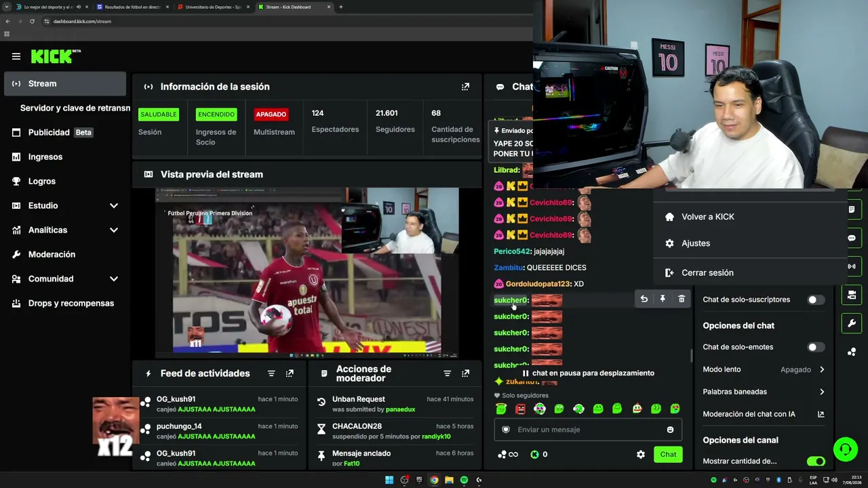Pop out the Acciones de moderador panel
868x488 pixels.
click(465, 373)
